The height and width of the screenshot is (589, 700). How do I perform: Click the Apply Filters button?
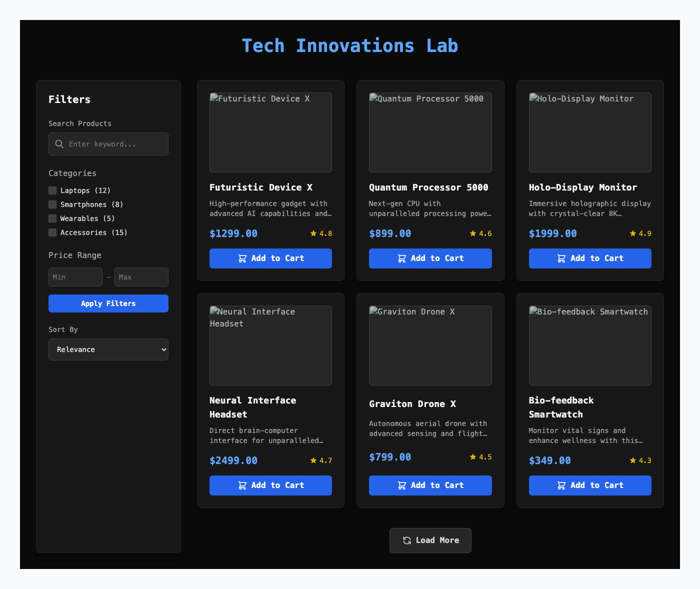(x=108, y=303)
